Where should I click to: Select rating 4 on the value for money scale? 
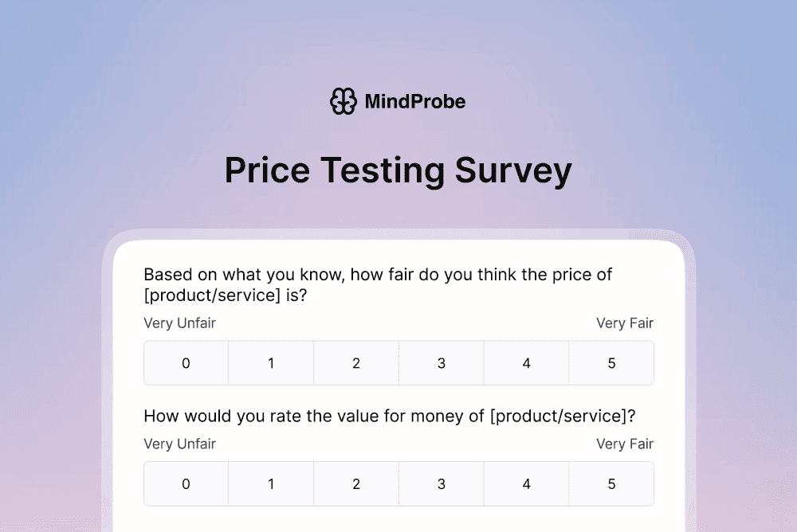[526, 483]
